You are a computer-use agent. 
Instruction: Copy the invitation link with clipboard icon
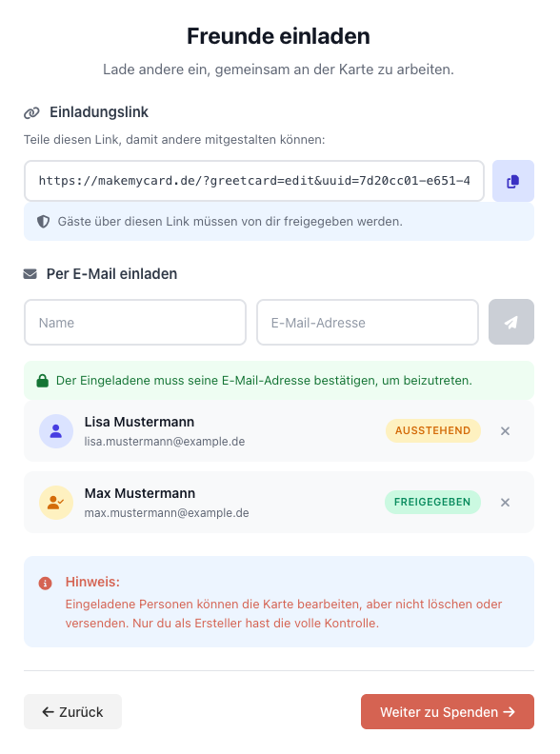512,181
